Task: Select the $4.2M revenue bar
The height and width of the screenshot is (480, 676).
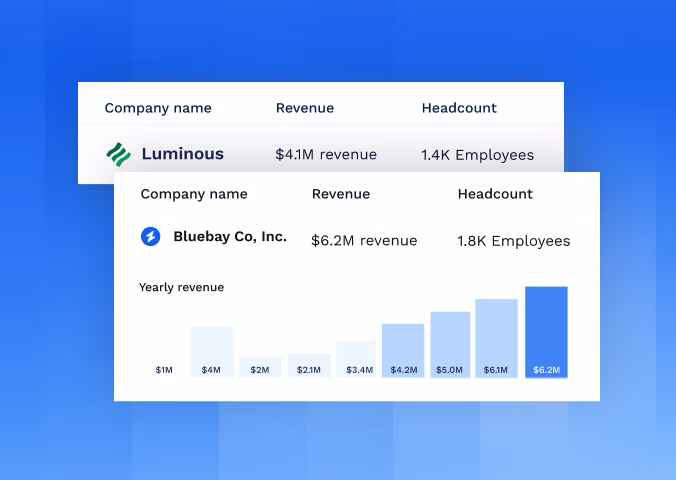Action: point(403,351)
